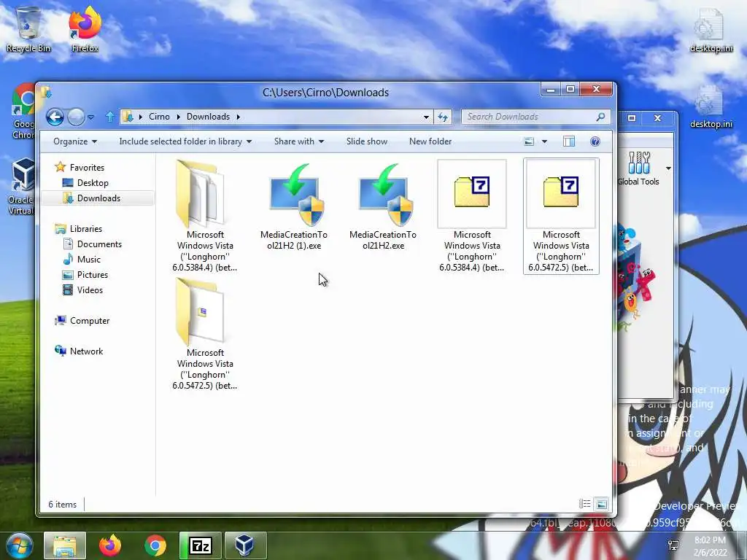
Task: Open the Share with menu
Action: click(298, 141)
